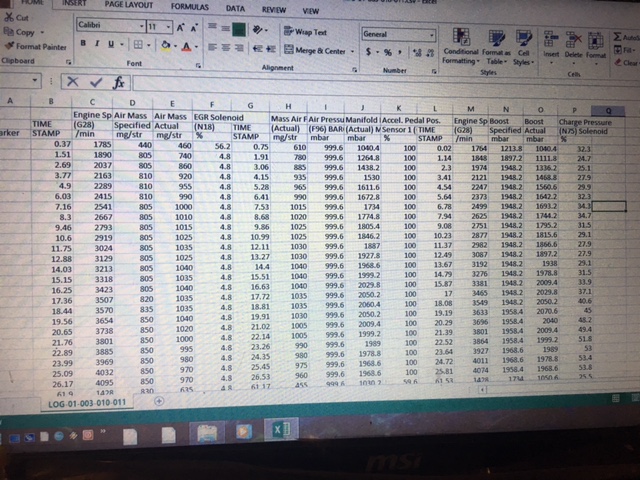
Task: Toggle Wrap Text on selected cells
Action: tap(309, 32)
